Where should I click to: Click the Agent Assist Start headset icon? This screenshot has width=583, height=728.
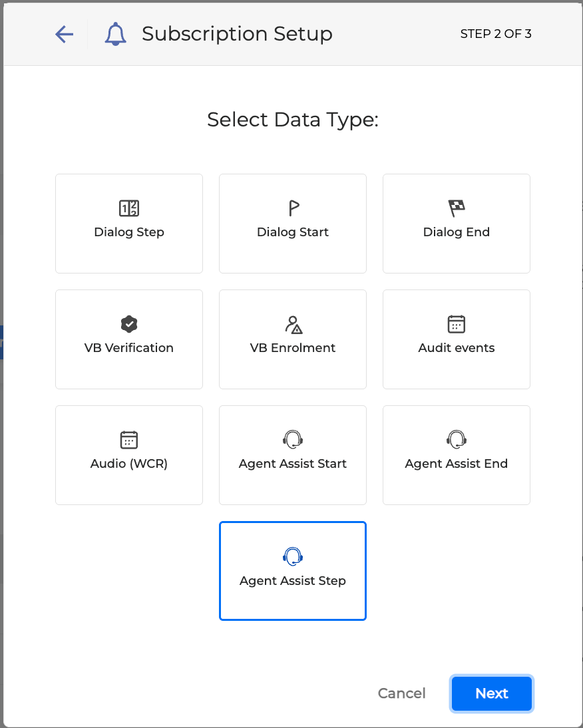[293, 439]
